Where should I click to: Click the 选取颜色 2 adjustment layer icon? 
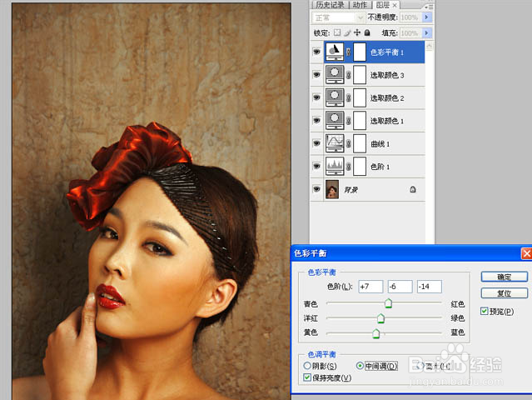[x=335, y=97]
